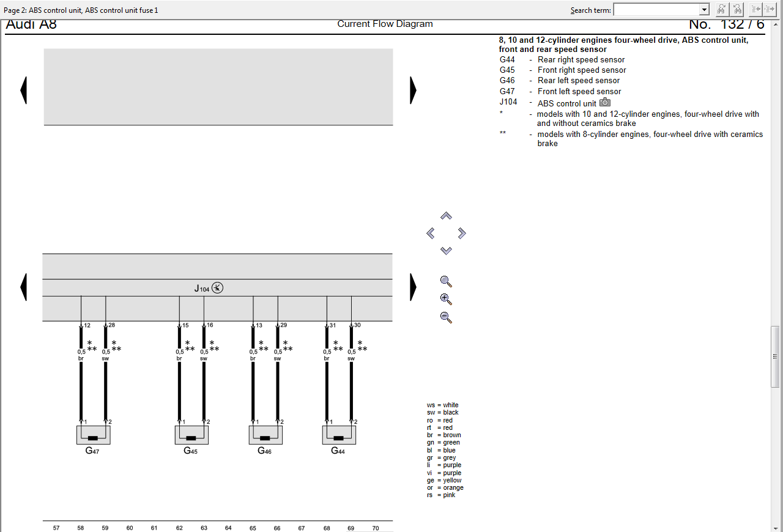Click the page title 'Page 2: ABS control unit'

42,10
